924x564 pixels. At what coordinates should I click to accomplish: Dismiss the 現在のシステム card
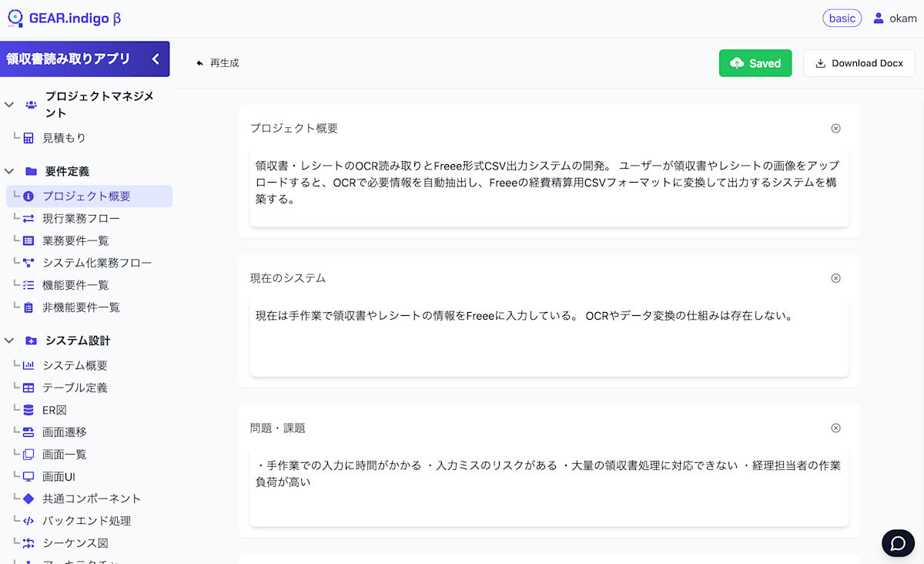coord(835,278)
